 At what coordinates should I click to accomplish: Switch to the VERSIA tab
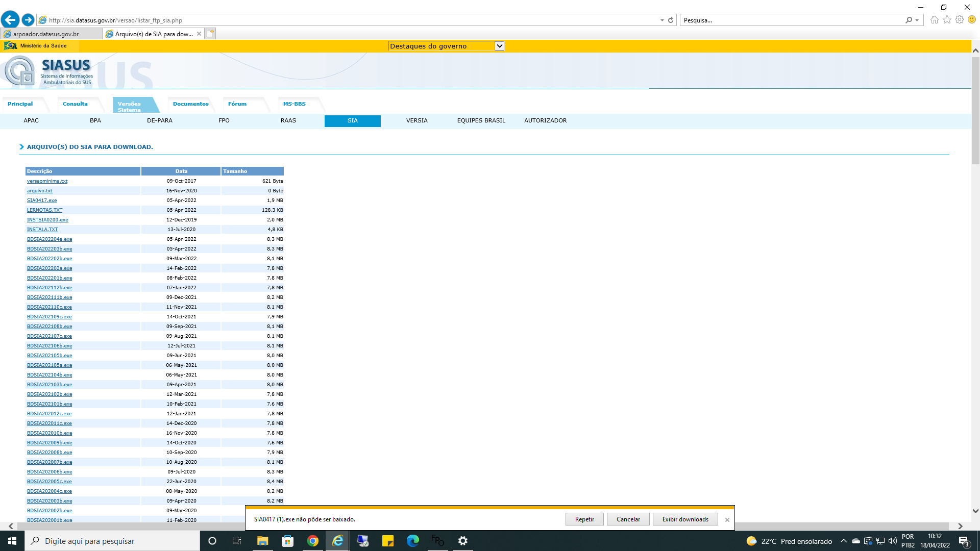tap(417, 121)
